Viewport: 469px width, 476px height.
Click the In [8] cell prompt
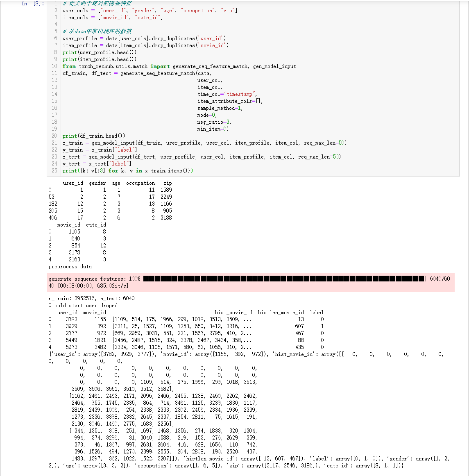[x=33, y=4]
